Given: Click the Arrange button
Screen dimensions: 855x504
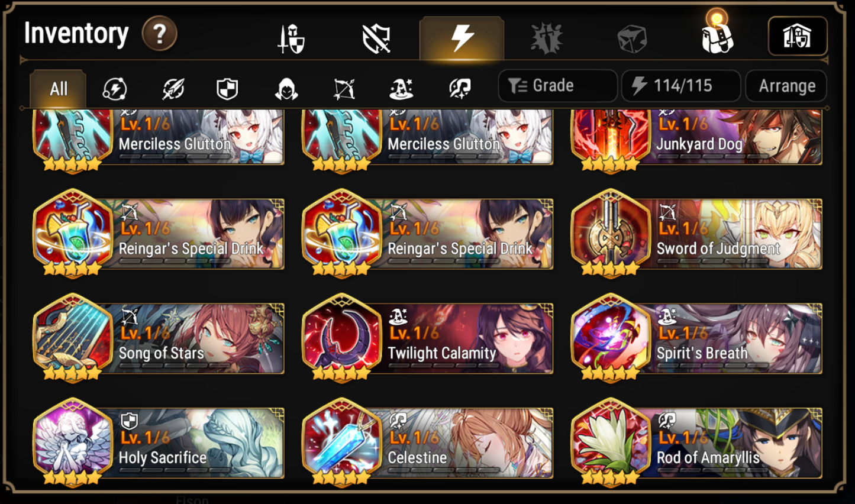Looking at the screenshot, I should (786, 86).
